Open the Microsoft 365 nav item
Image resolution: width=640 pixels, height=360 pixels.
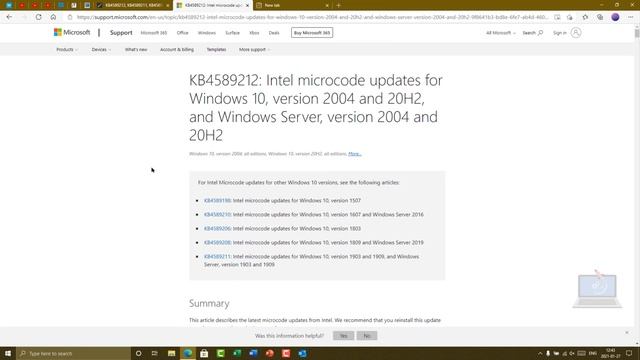click(x=154, y=33)
